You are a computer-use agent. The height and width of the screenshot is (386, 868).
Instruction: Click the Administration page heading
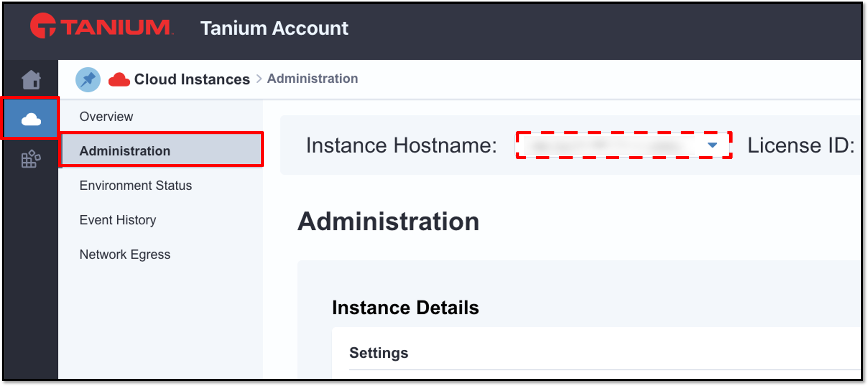(388, 222)
